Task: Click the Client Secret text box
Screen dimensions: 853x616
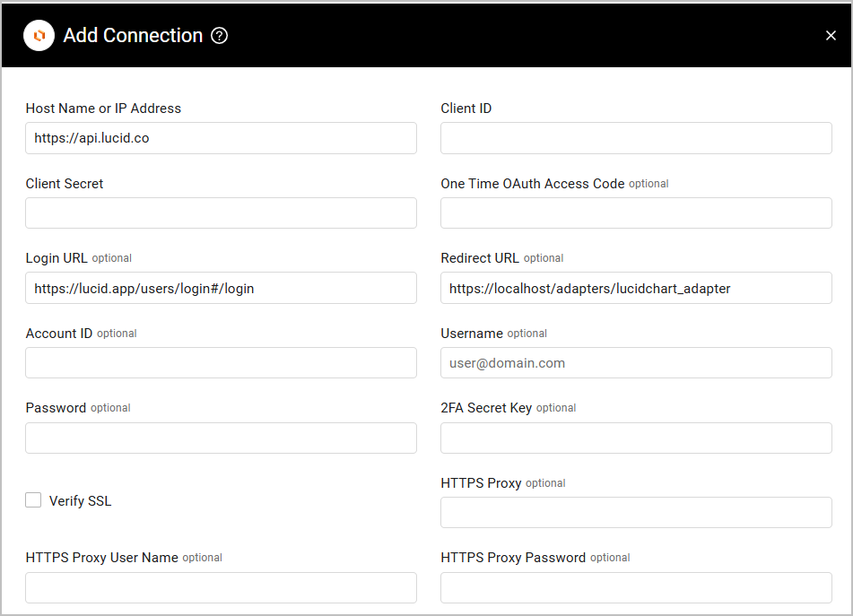Action: 221,213
